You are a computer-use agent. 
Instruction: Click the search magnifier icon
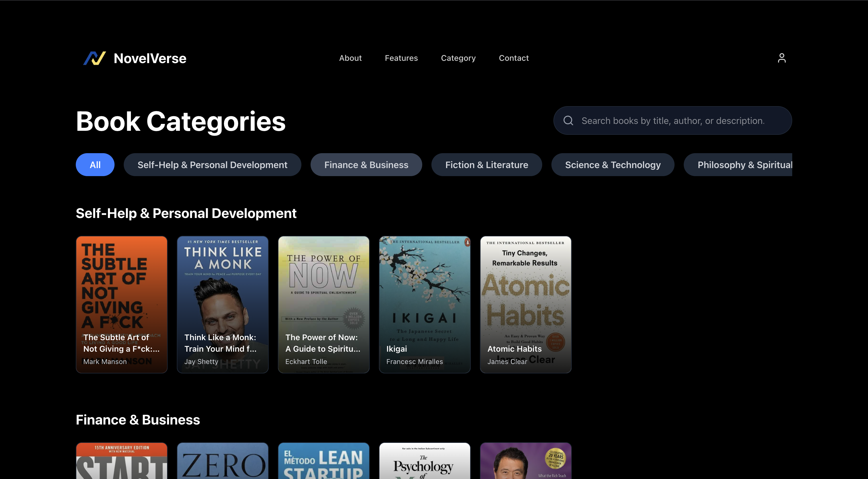568,120
